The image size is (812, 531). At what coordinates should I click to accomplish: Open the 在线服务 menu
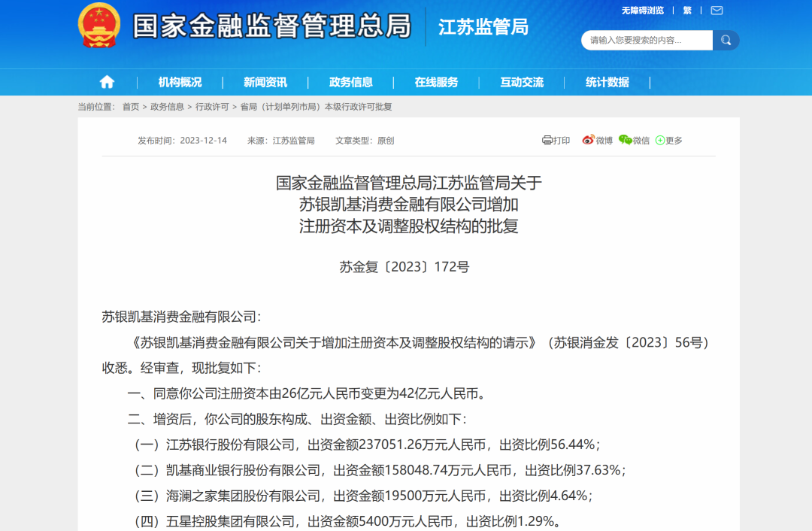pyautogui.click(x=436, y=82)
